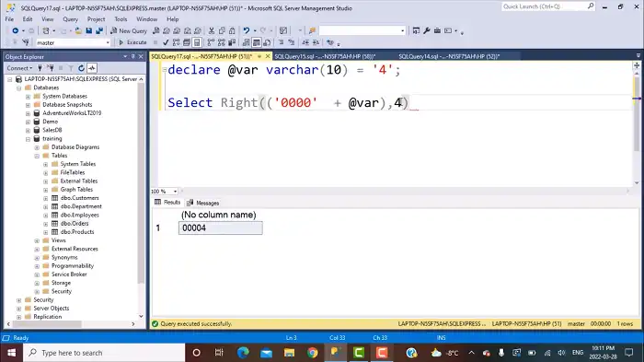Image resolution: width=644 pixels, height=362 pixels.
Task: Open the Messages results tab
Action: click(x=203, y=203)
